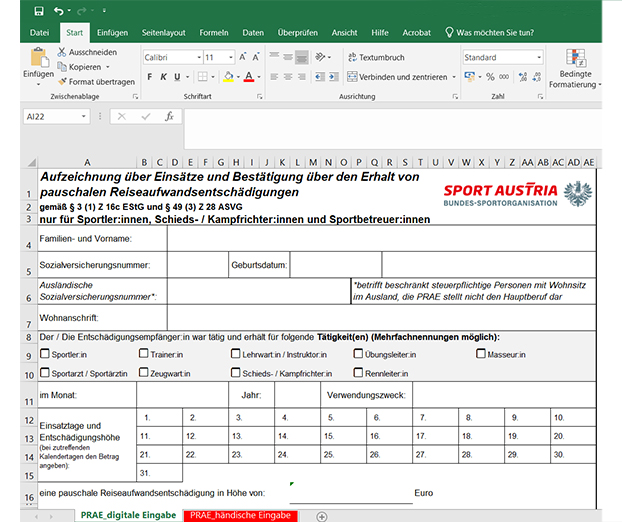
Task: Click the Save icon in quick access toolbar
Action: 39,11
